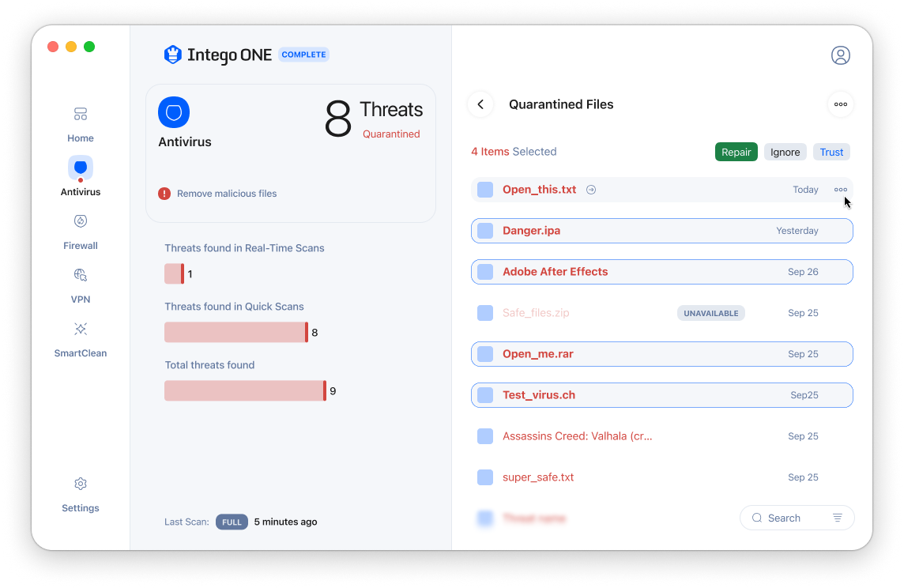Ignore the selected quarantined items
The width and height of the screenshot is (904, 588).
785,153
